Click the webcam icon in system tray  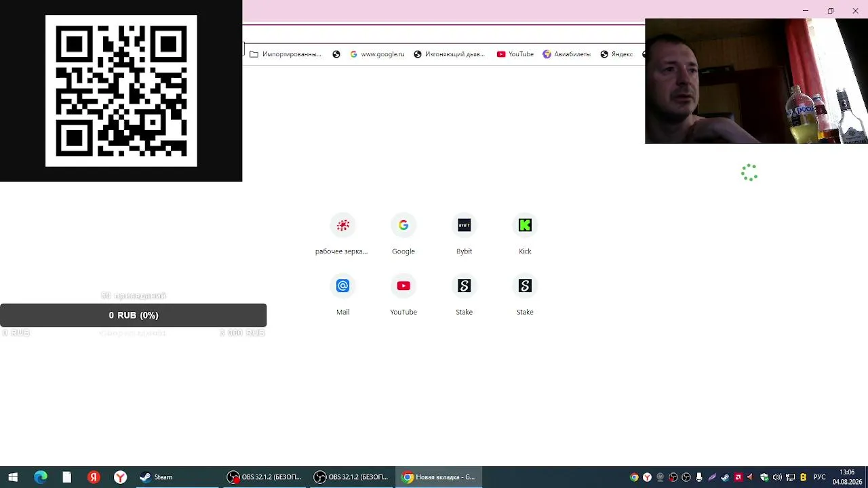pos(660,477)
